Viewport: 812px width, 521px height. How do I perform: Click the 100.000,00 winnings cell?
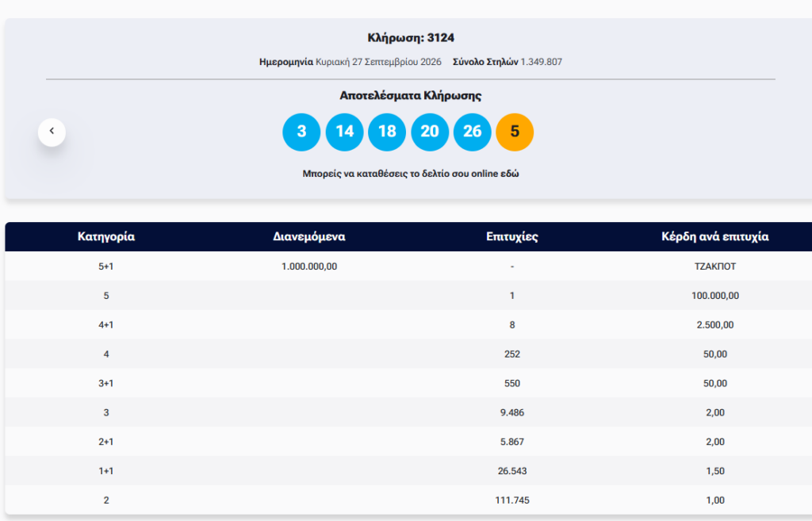pos(715,296)
